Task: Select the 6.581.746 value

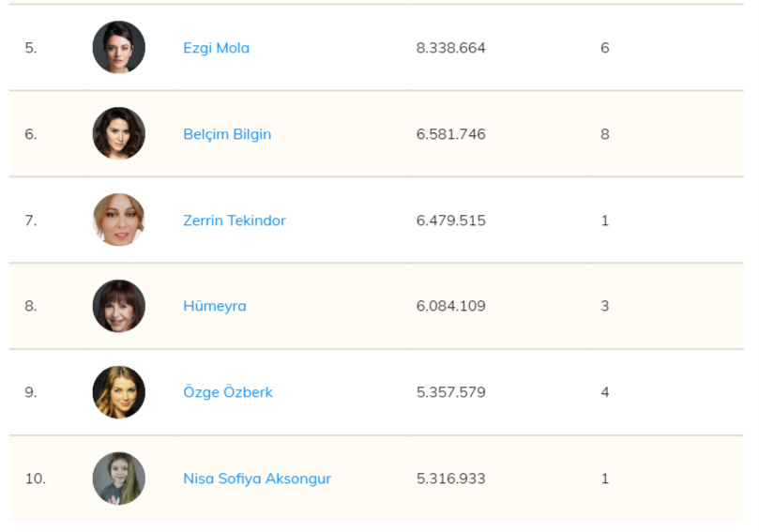Action: click(x=451, y=134)
